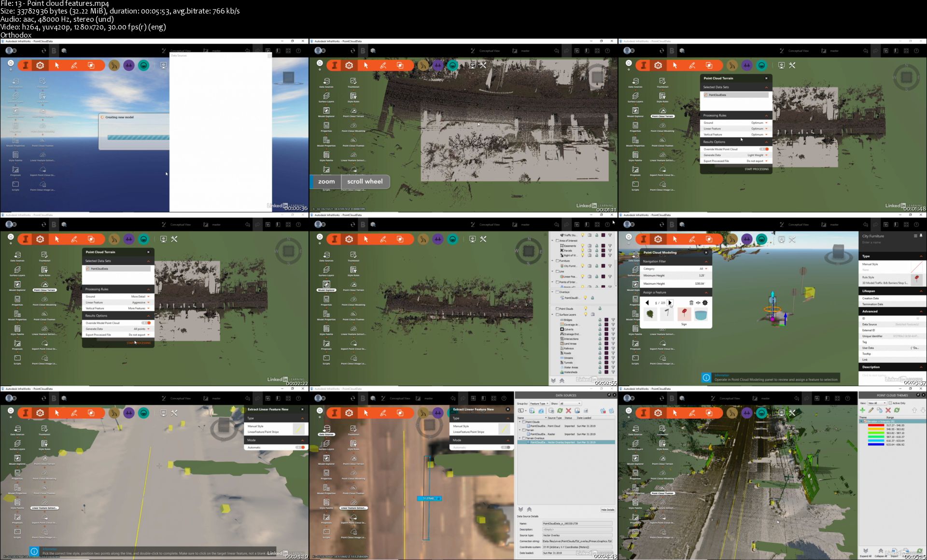The width and height of the screenshot is (927, 560).
Task: Open Model Properties icon in the 00:02:22 frame
Action: pos(17,314)
